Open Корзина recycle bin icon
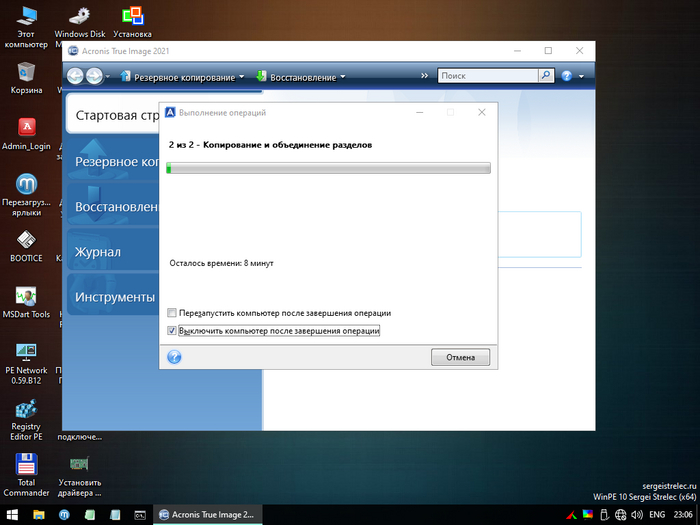The height and width of the screenshot is (525, 700). 26,78
